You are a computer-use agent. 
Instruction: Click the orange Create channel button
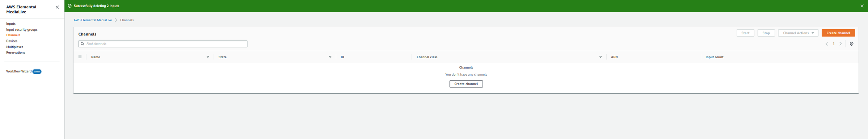tap(838, 33)
